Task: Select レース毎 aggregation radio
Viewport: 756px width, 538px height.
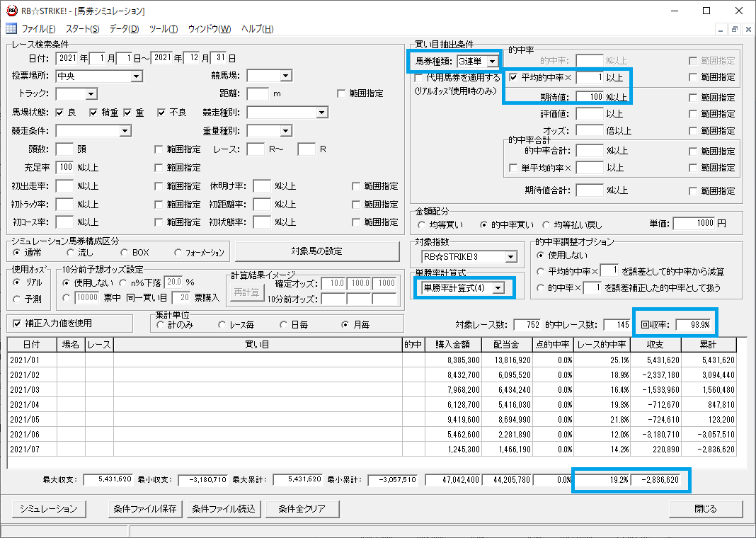Action: pyautogui.click(x=222, y=325)
